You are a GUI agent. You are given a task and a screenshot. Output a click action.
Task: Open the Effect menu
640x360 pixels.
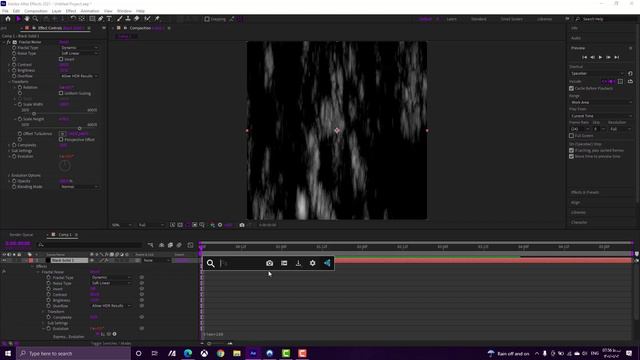(71, 11)
